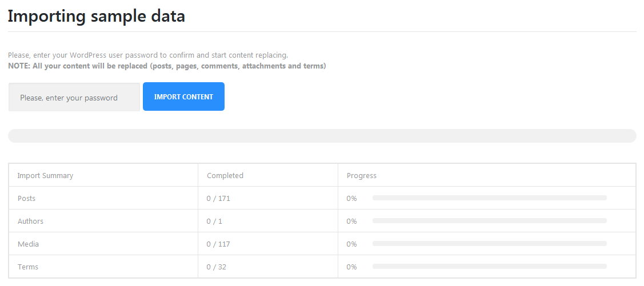Select the Authors row label
The width and height of the screenshot is (644, 286).
(x=30, y=221)
